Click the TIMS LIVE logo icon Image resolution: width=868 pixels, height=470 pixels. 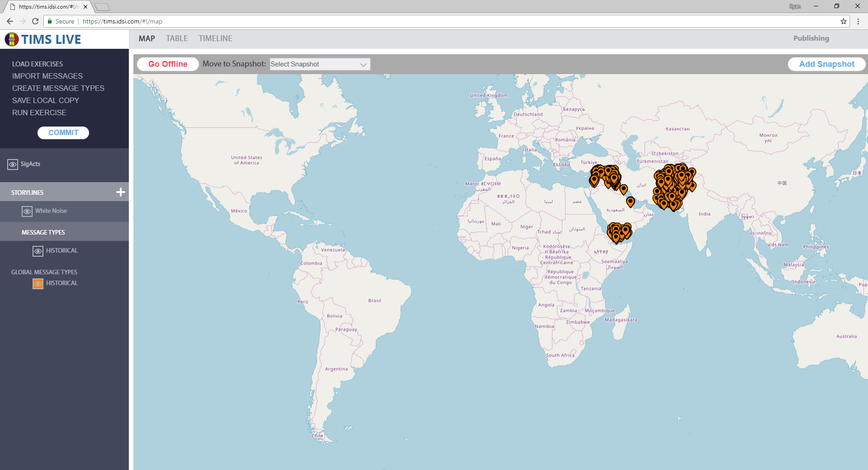click(x=11, y=39)
